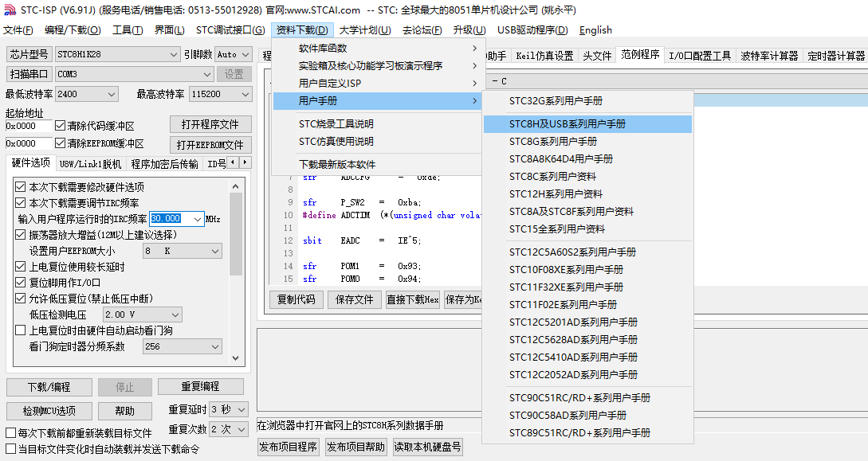Viewport: 868px width, 461px height.
Task: Click the 下载/编程 button
Action: pos(49,388)
